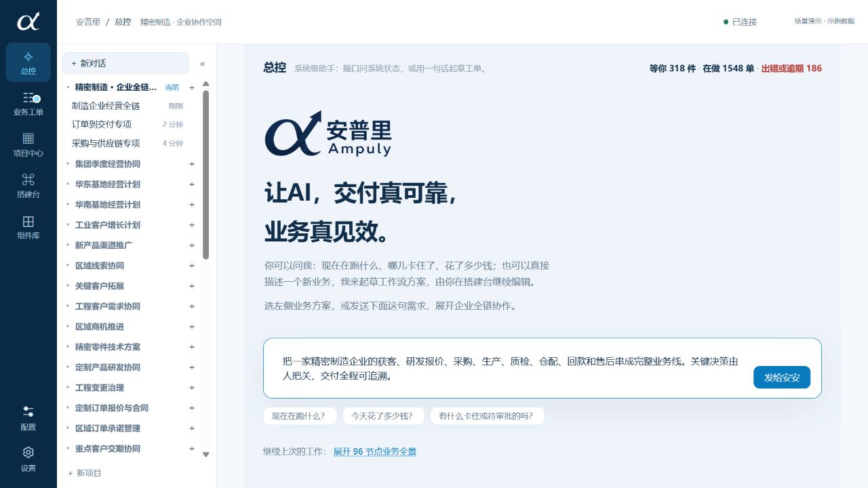868x488 pixels.
Task: Expand the 华南基地经营计划 project
Action: pyautogui.click(x=68, y=205)
